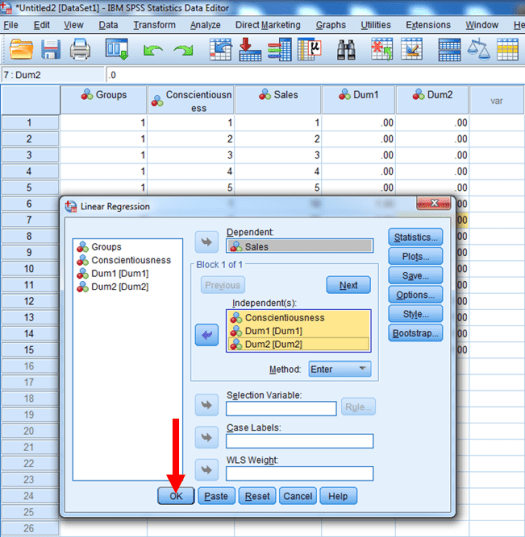525x537 pixels.
Task: Click the Split file toolbar icon
Action: tap(449, 50)
